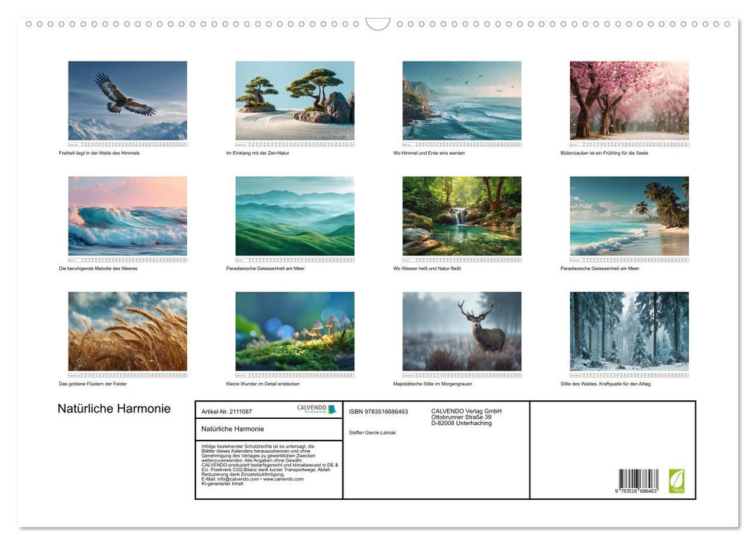Click caption 'Freiheit liegt in der Weite des Himmels'

click(x=100, y=153)
